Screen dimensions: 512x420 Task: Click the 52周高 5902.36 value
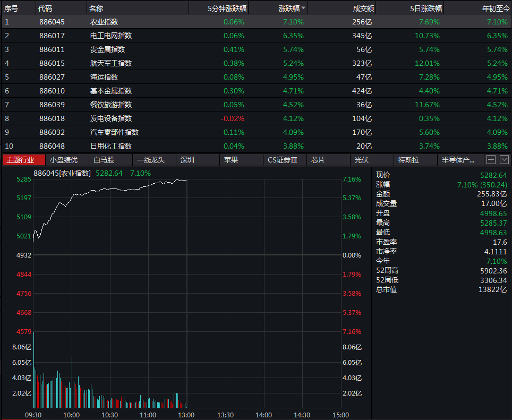(x=493, y=271)
